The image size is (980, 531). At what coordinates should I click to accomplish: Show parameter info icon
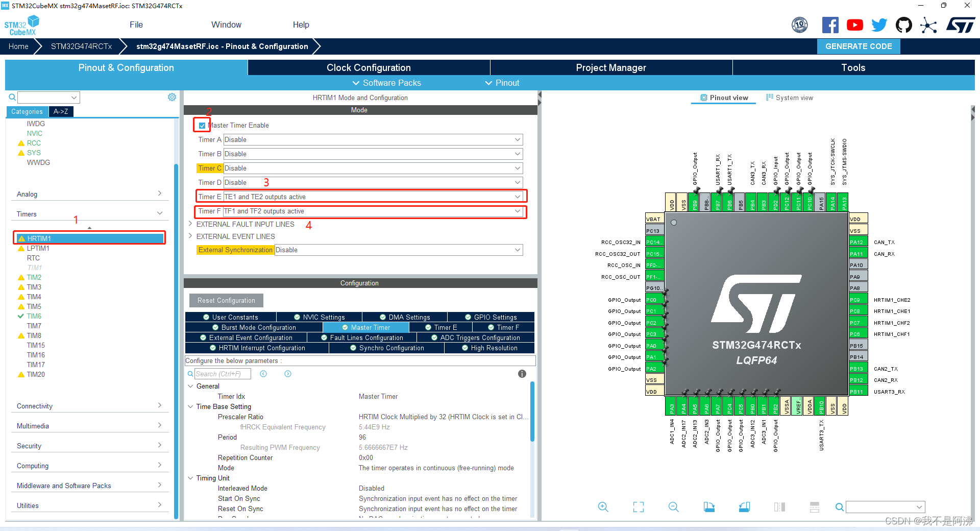point(522,374)
